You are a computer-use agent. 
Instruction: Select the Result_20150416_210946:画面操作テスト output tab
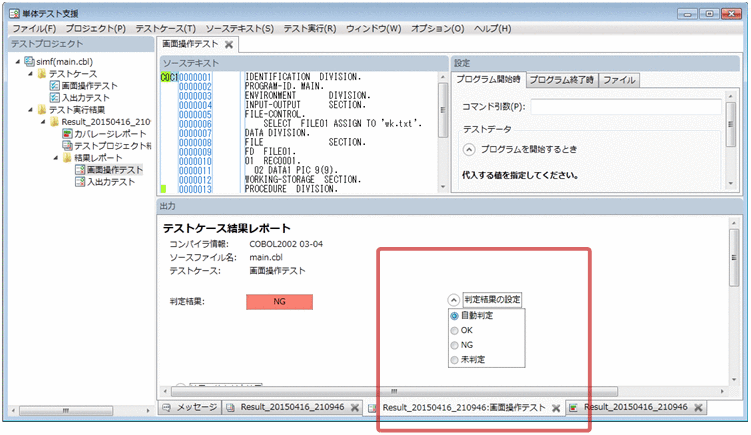pyautogui.click(x=464, y=408)
